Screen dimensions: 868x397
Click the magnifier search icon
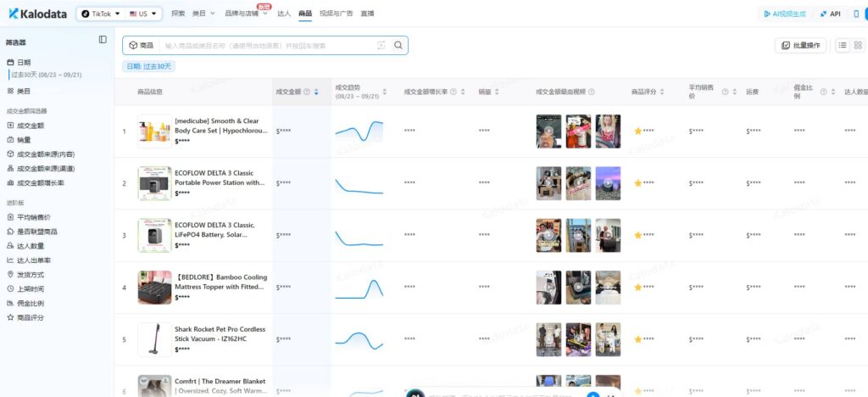coord(398,46)
